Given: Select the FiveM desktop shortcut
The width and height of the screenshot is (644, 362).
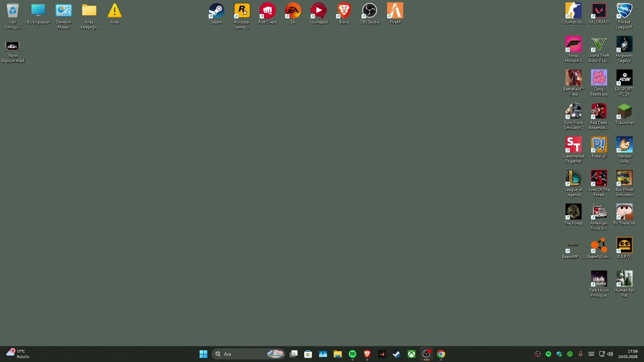Looking at the screenshot, I should tap(395, 14).
